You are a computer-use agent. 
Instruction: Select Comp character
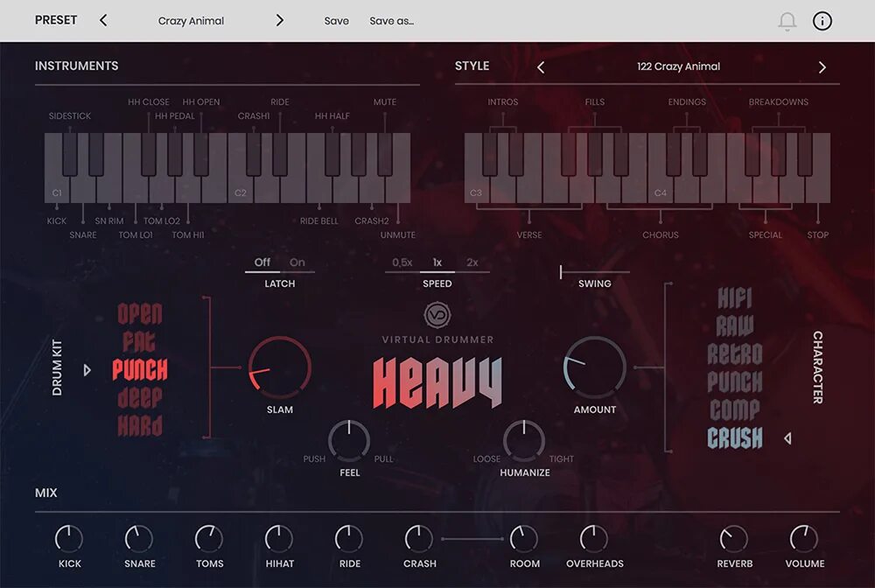tap(735, 409)
